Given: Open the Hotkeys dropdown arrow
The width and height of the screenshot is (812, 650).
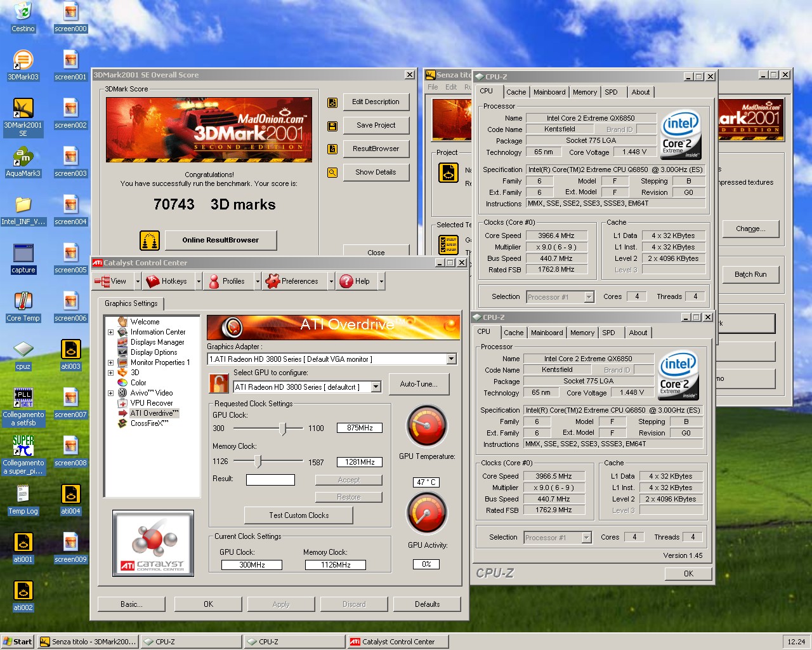Looking at the screenshot, I should click(199, 281).
